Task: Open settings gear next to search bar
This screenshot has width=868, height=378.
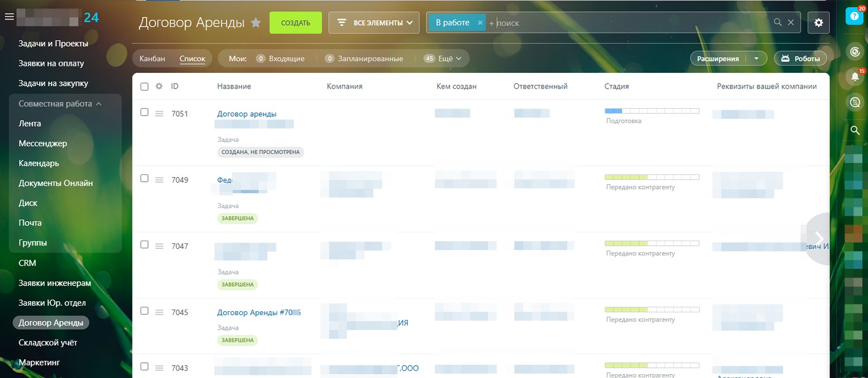Action: point(818,23)
